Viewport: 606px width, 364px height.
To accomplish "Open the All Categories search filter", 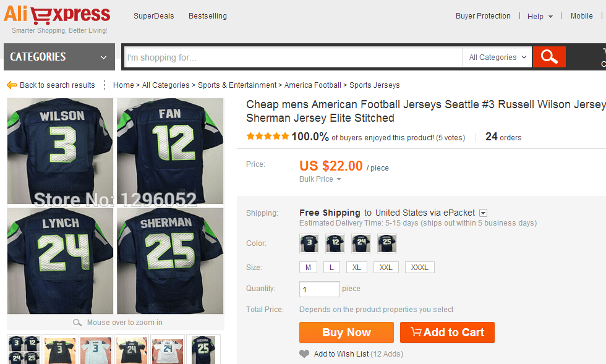I will coord(497,57).
